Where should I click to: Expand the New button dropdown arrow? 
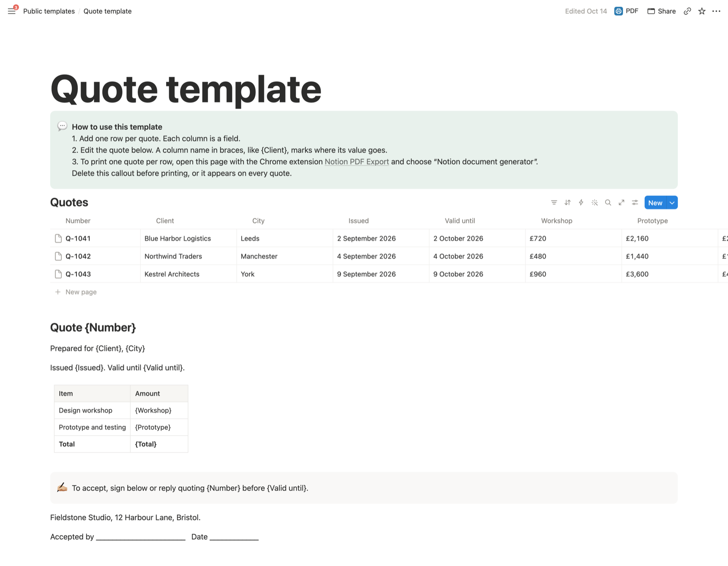(x=672, y=203)
